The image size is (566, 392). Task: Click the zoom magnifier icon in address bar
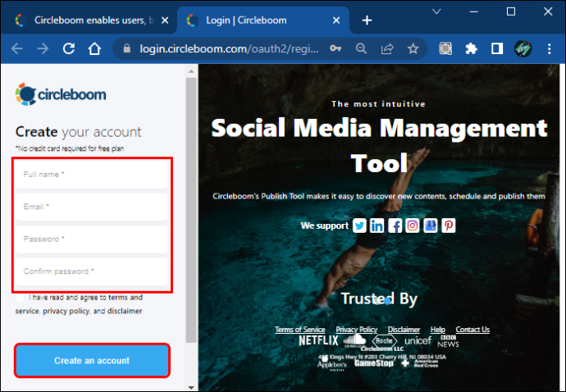(361, 48)
